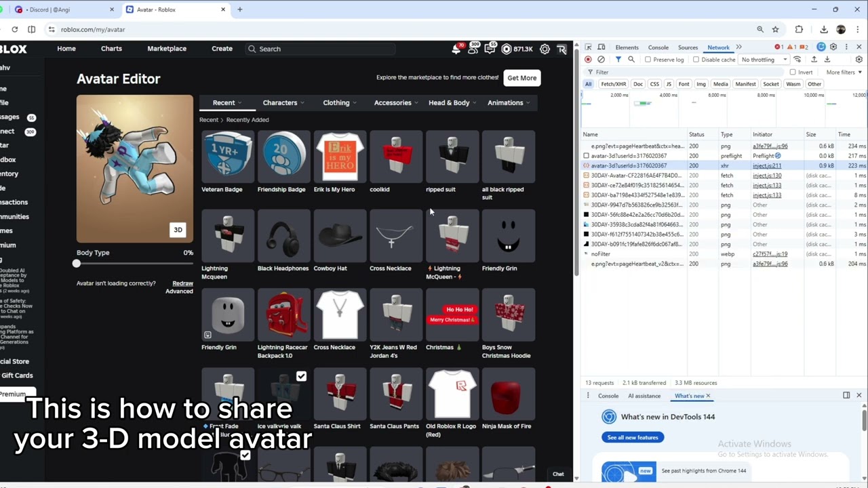The height and width of the screenshot is (488, 868).
Task: Open DevTools three-dot customize menu
Action: point(846,47)
